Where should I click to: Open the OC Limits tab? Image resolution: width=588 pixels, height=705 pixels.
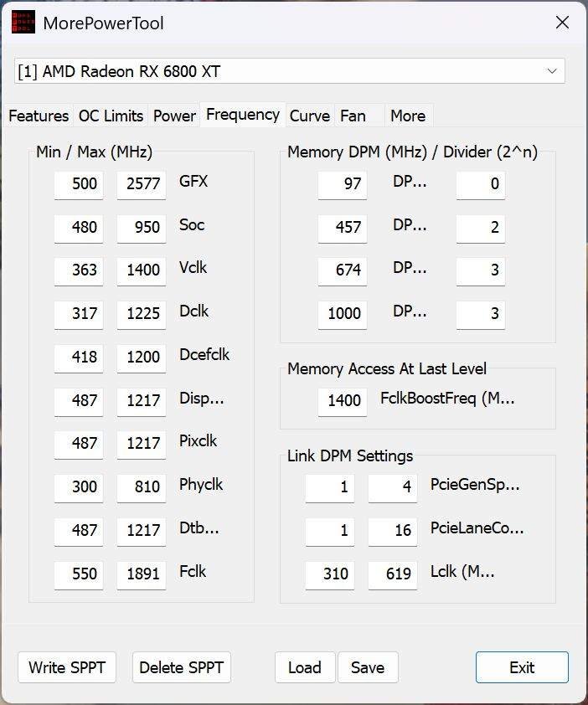click(111, 116)
